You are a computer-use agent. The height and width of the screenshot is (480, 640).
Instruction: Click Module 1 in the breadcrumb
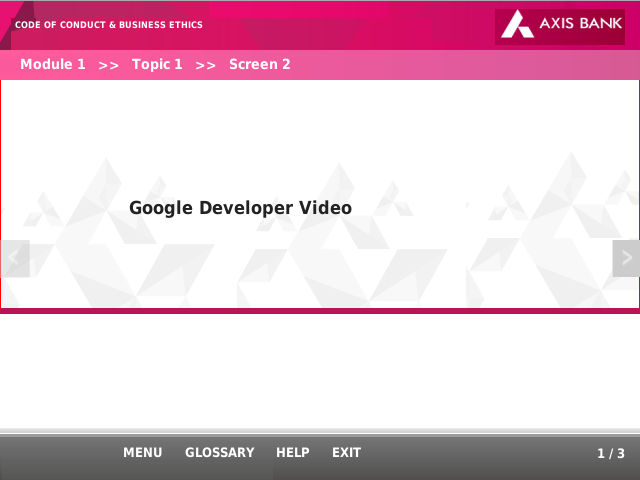point(53,64)
